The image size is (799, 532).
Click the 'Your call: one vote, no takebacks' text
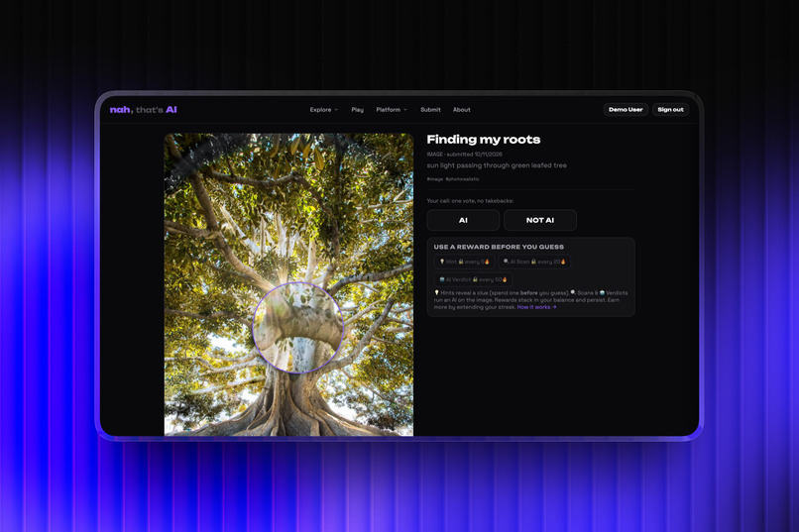pyautogui.click(x=470, y=201)
